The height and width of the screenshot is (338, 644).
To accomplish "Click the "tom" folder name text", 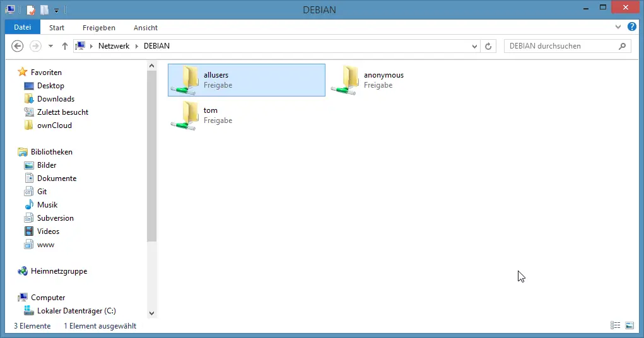I will pos(210,110).
